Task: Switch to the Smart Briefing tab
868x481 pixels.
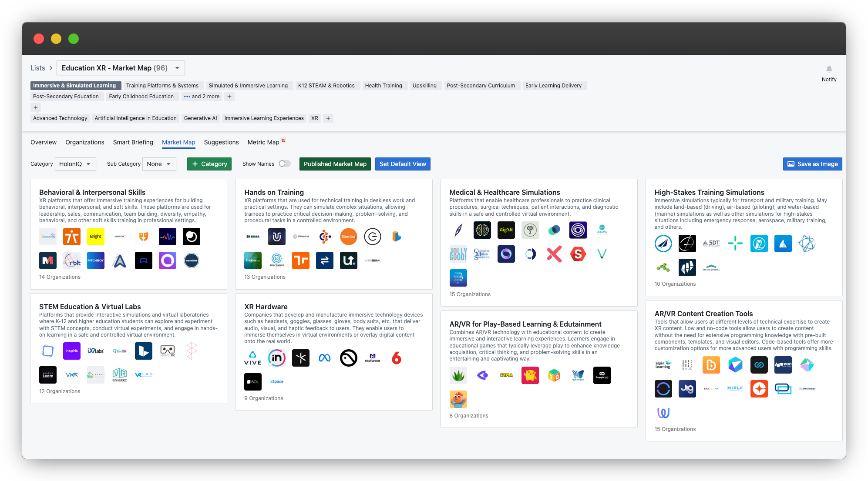Action: pos(133,142)
